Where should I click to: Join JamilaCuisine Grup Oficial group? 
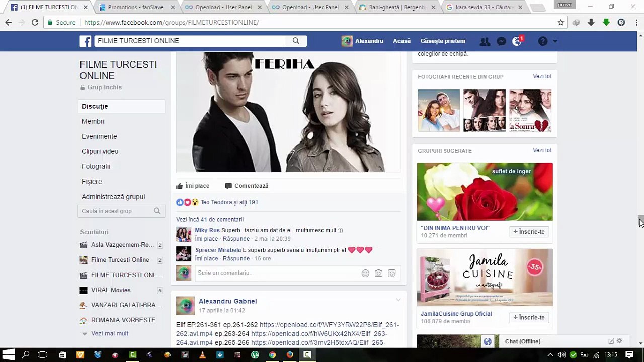coord(529,317)
